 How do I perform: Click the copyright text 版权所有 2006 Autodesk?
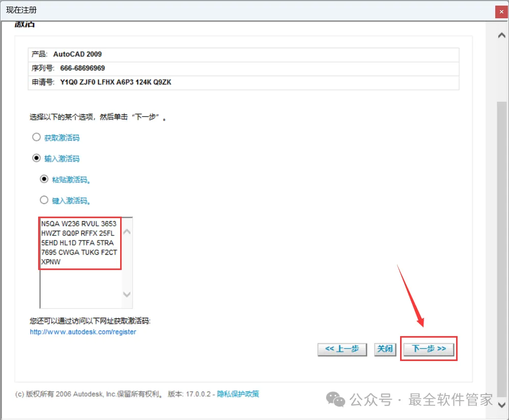point(65,394)
